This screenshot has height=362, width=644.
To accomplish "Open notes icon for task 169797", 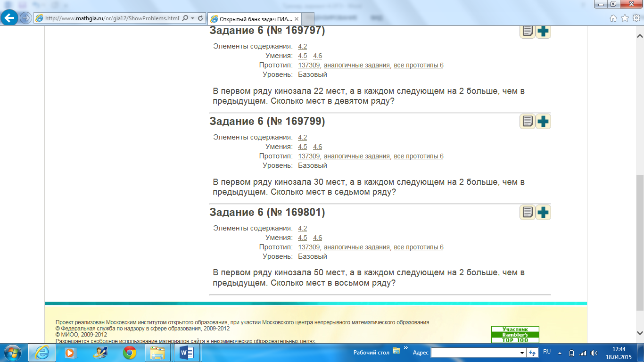I will tap(528, 31).
